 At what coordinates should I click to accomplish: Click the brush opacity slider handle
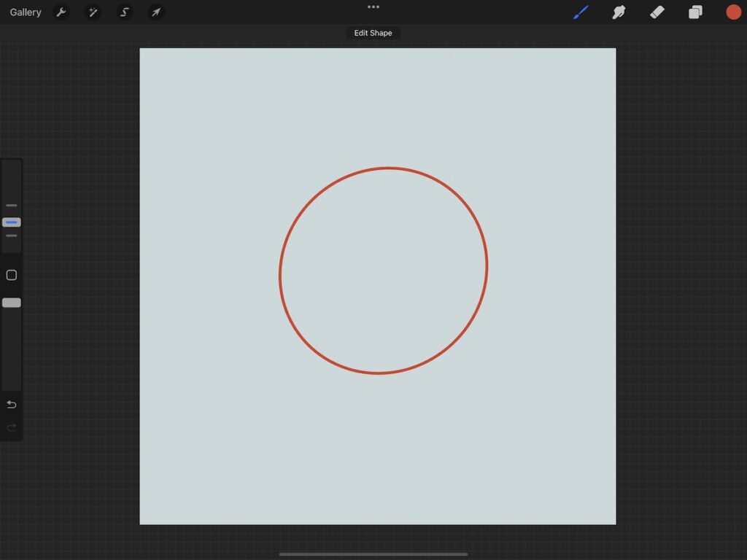[12, 303]
